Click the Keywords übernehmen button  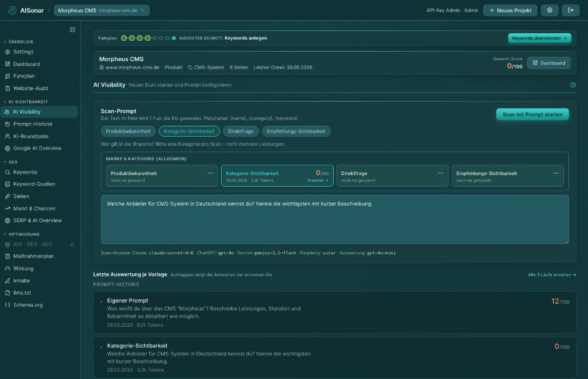pos(539,38)
